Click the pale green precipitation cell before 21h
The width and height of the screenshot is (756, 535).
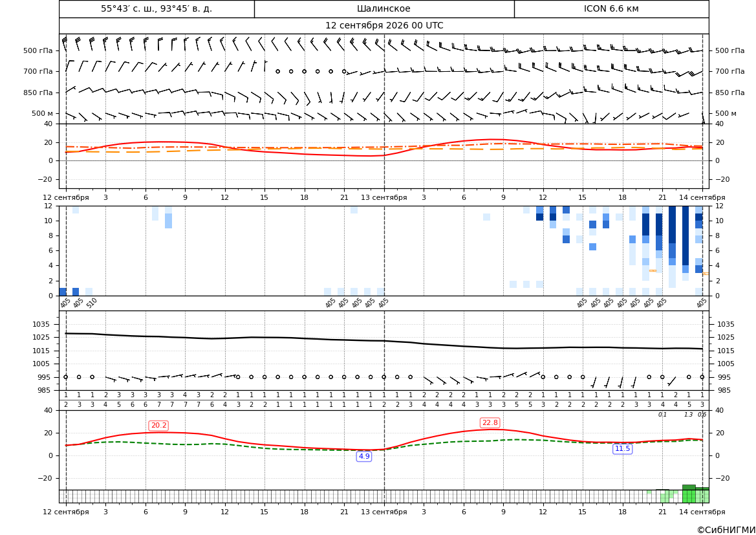click(x=649, y=492)
